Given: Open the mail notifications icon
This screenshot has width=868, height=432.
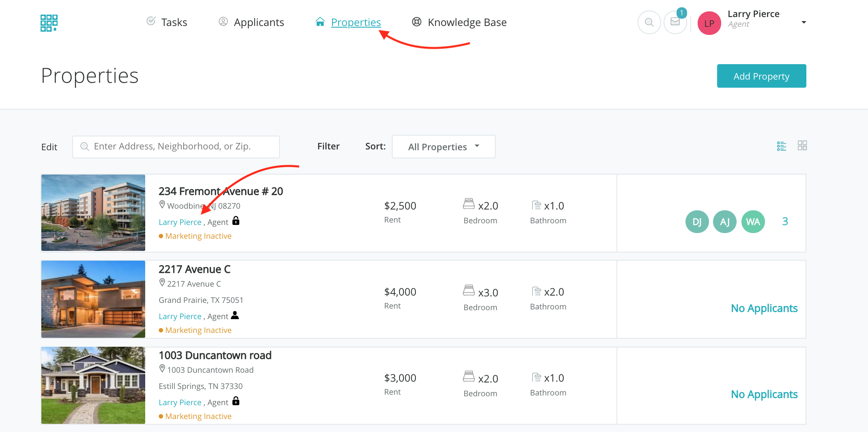Looking at the screenshot, I should click(x=675, y=22).
